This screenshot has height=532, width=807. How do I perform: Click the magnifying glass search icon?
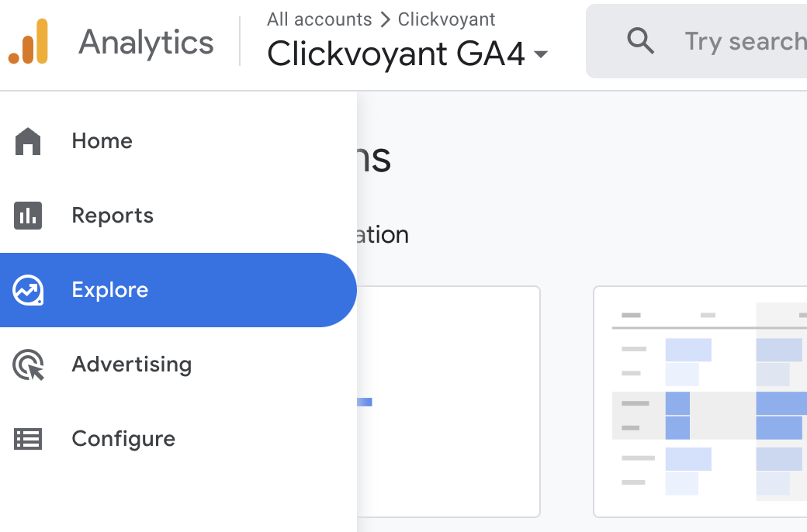coord(640,41)
